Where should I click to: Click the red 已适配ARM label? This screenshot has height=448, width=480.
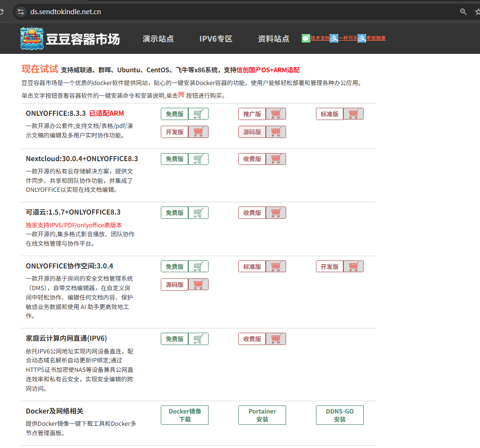pyautogui.click(x=106, y=113)
